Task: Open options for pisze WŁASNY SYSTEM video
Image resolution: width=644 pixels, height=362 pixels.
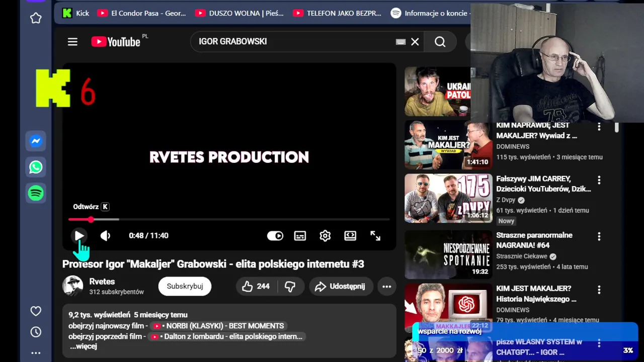Action: coord(599,343)
